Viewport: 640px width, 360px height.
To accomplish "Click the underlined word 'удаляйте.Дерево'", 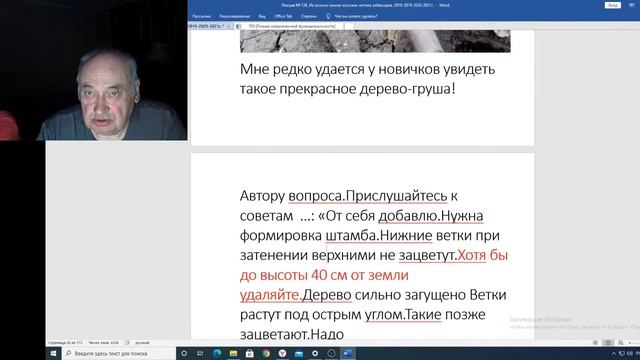I will coord(296,295).
